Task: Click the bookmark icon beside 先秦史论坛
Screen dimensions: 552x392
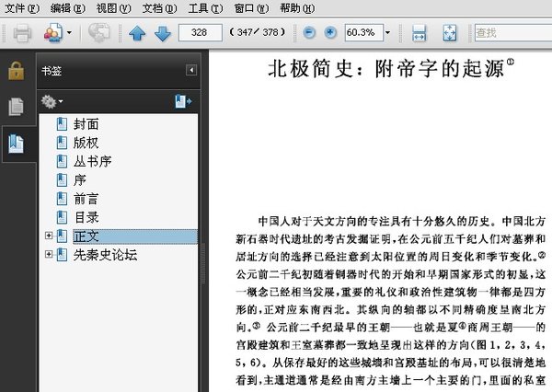Action: coord(62,255)
